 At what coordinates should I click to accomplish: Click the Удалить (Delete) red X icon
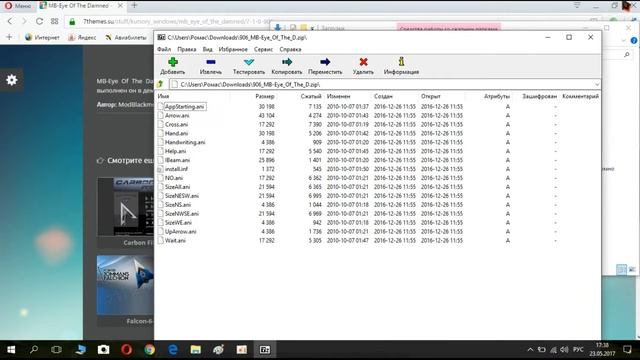(363, 62)
